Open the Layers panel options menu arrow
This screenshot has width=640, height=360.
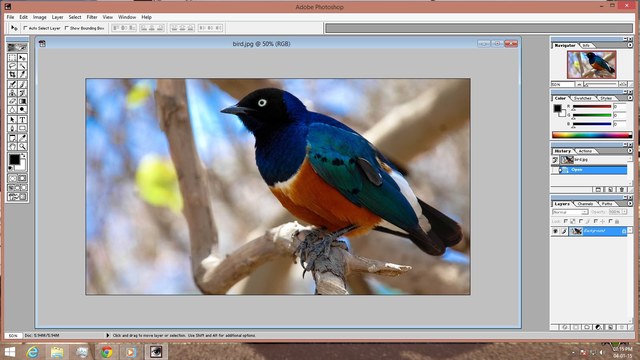(x=630, y=203)
